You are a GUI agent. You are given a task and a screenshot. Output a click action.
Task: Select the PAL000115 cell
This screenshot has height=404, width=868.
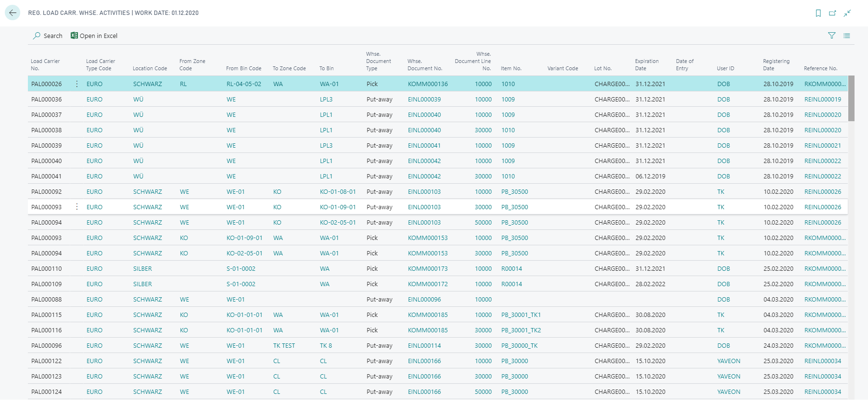coord(47,315)
